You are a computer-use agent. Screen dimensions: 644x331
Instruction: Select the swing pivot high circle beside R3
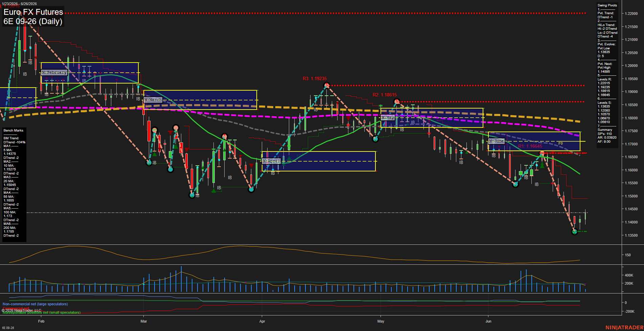(326, 85)
